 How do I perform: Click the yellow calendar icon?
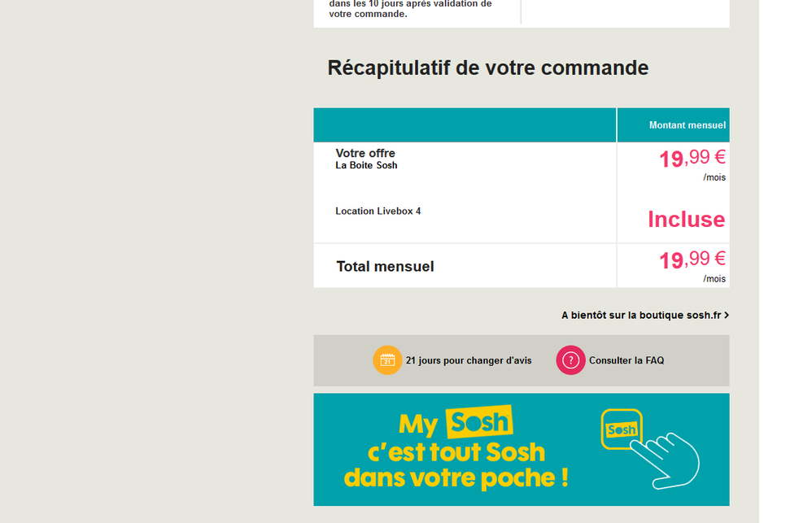(x=388, y=360)
